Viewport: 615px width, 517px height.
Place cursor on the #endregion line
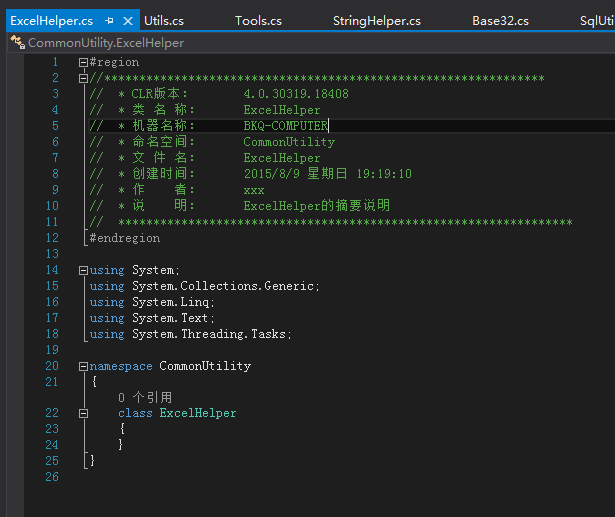pyautogui.click(x=125, y=238)
